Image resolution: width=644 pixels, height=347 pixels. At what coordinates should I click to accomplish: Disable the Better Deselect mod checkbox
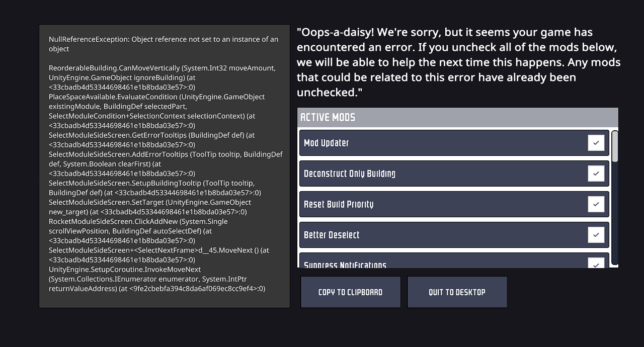tap(596, 235)
